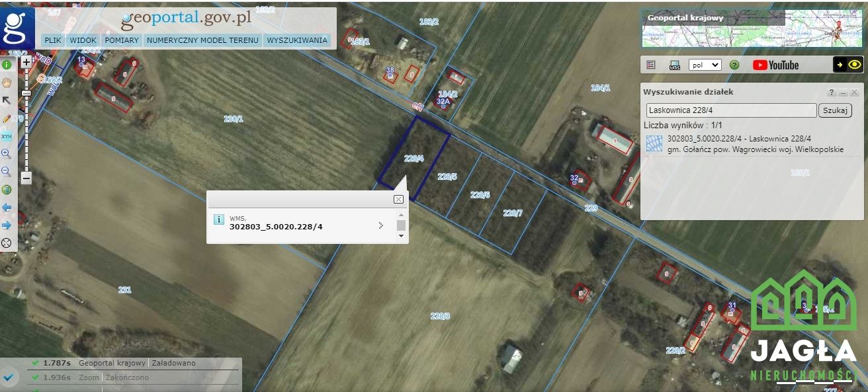Show full extent with the globe icon
Image resolution: width=868 pixels, height=392 pixels.
pos(7,190)
